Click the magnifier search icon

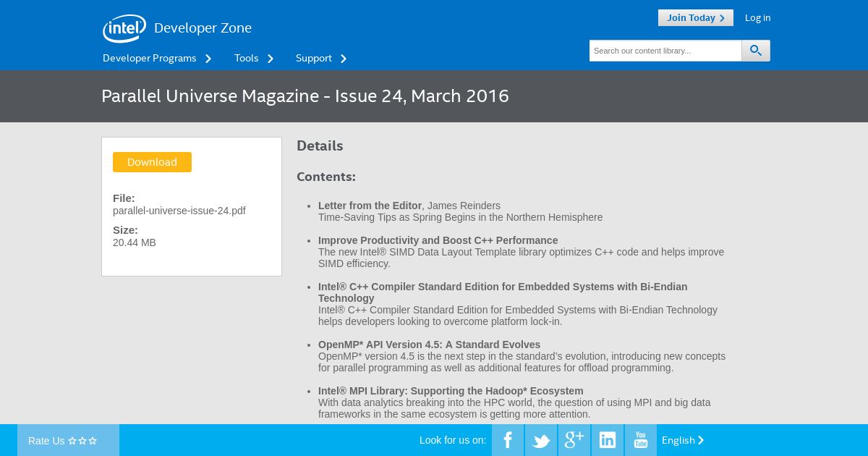coord(756,51)
